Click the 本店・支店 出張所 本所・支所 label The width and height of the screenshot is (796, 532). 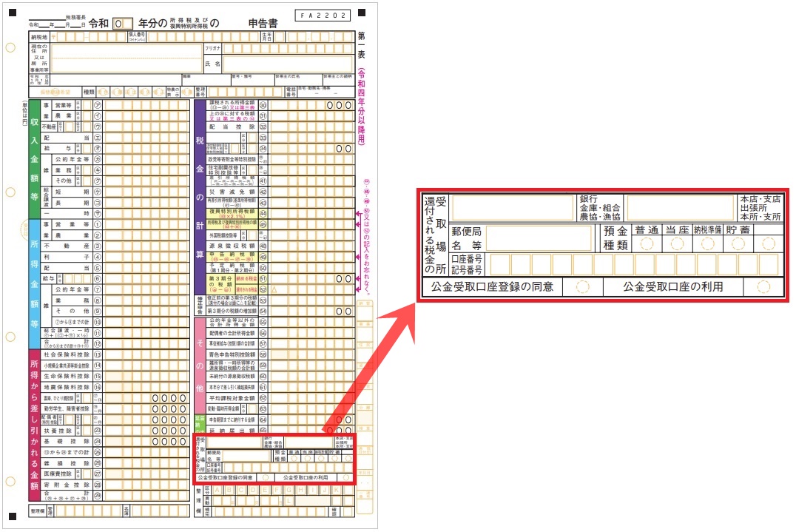tap(760, 208)
